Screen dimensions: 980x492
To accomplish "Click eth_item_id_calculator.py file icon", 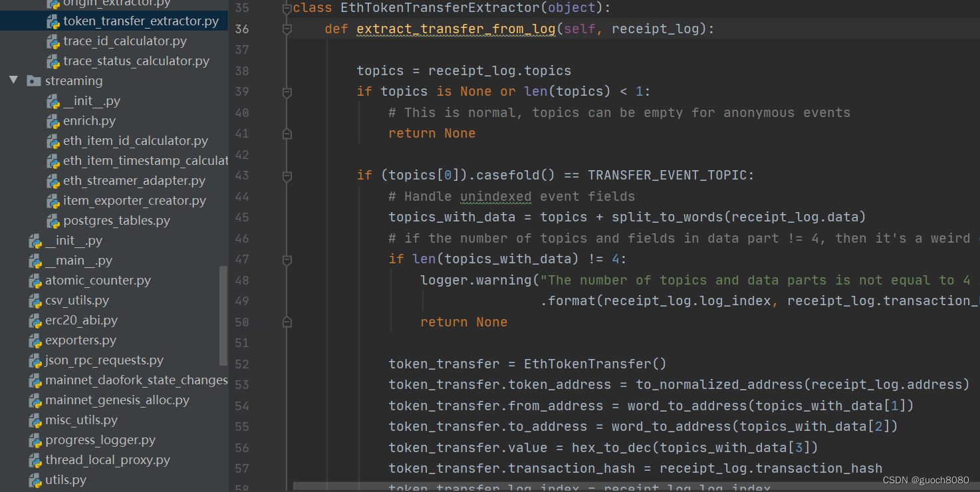I will pos(53,141).
